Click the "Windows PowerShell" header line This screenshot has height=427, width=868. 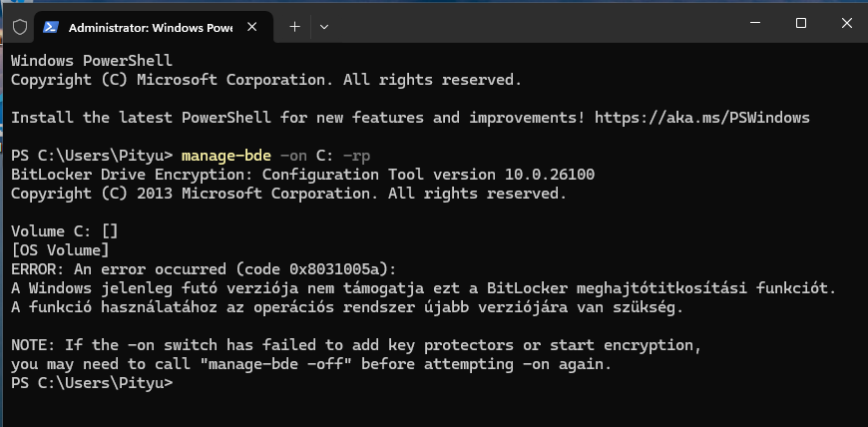[x=92, y=61]
